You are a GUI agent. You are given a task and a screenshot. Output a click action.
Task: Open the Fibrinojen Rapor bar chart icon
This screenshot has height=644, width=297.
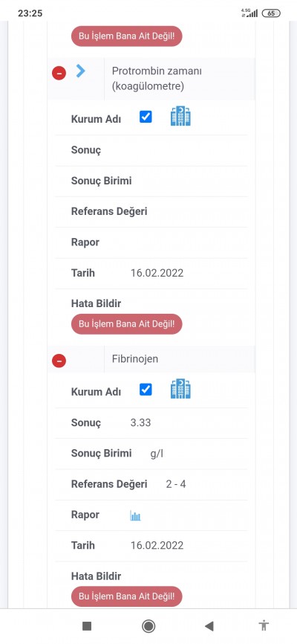[135, 515]
